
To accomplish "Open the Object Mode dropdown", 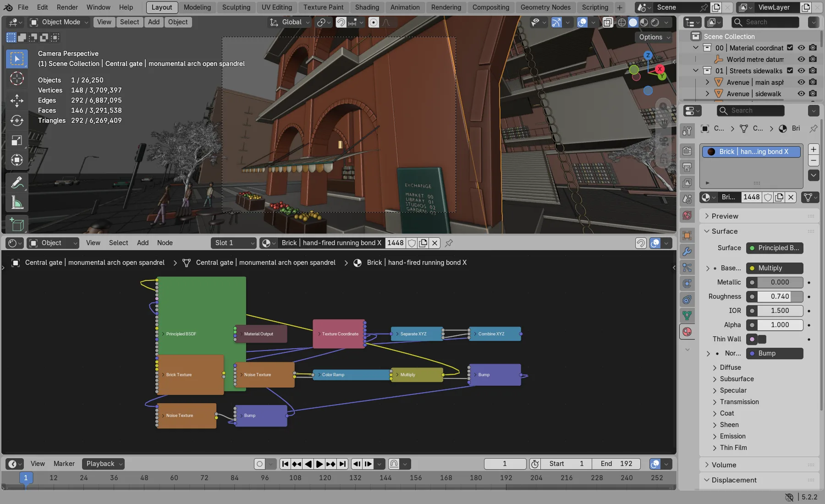I will point(59,22).
